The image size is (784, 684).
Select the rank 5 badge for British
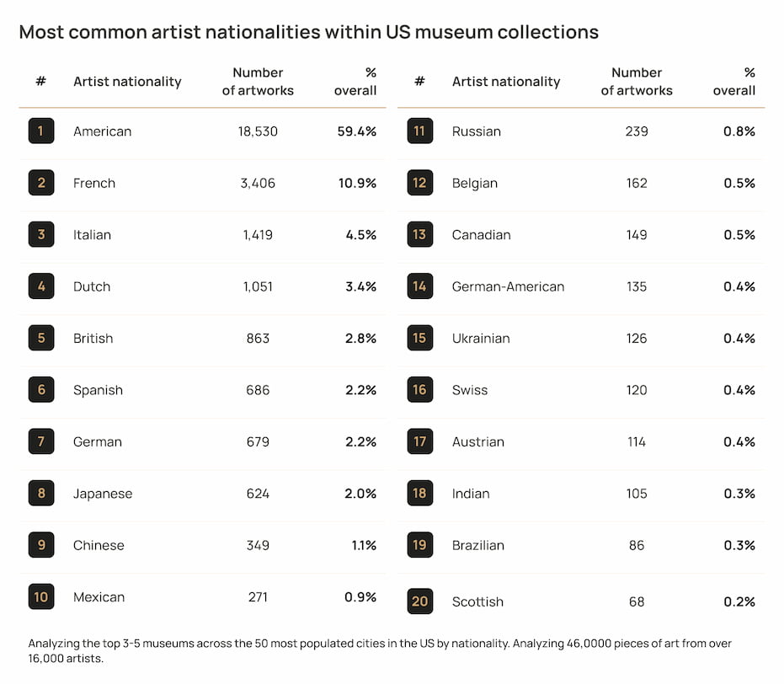click(x=40, y=338)
